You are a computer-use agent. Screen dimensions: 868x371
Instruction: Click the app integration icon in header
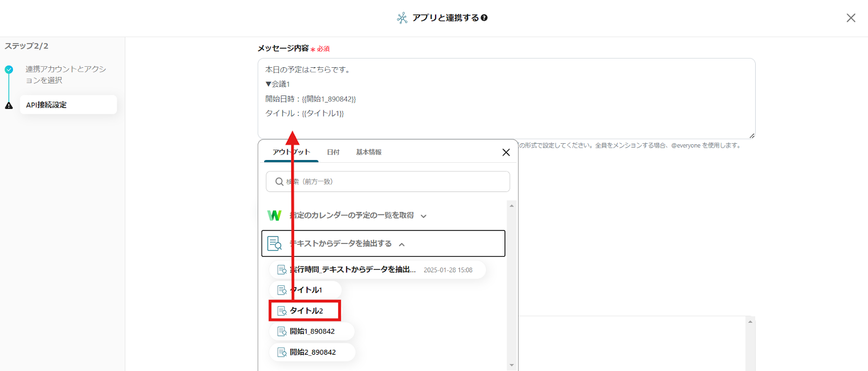click(x=402, y=18)
